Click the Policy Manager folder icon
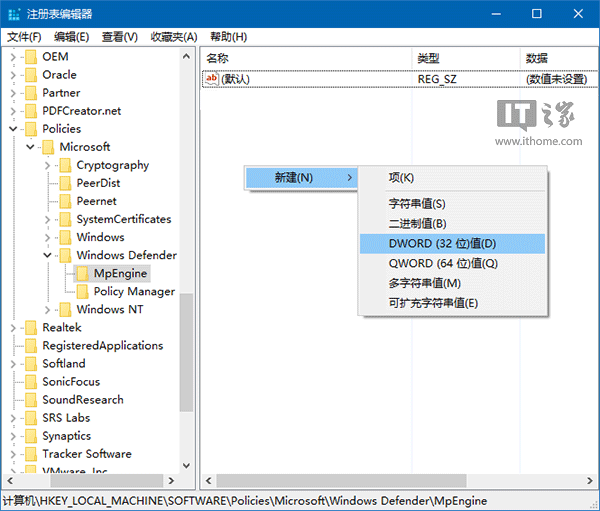This screenshot has height=511, width=600. coord(82,291)
